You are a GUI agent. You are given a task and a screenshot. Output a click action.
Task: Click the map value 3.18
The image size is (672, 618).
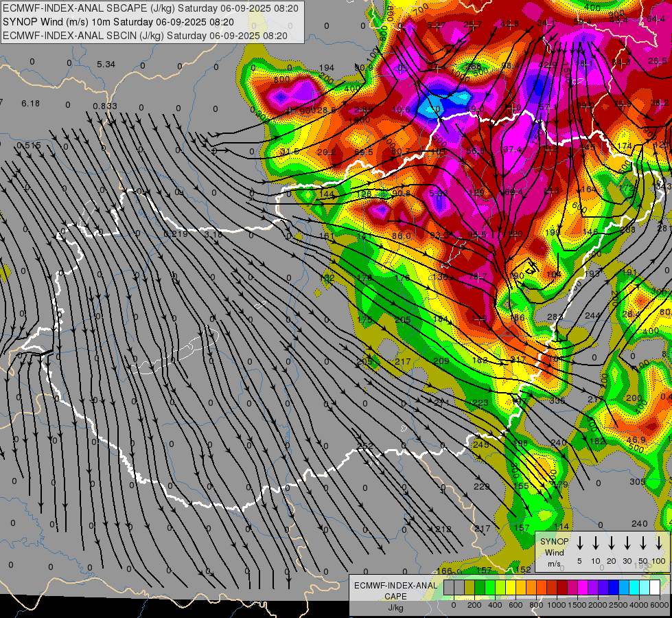coord(213,235)
